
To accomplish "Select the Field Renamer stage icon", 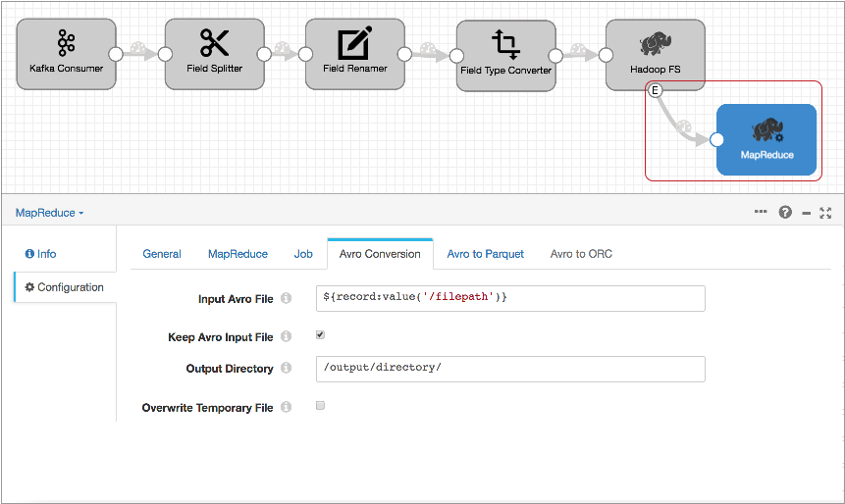I will 354,44.
